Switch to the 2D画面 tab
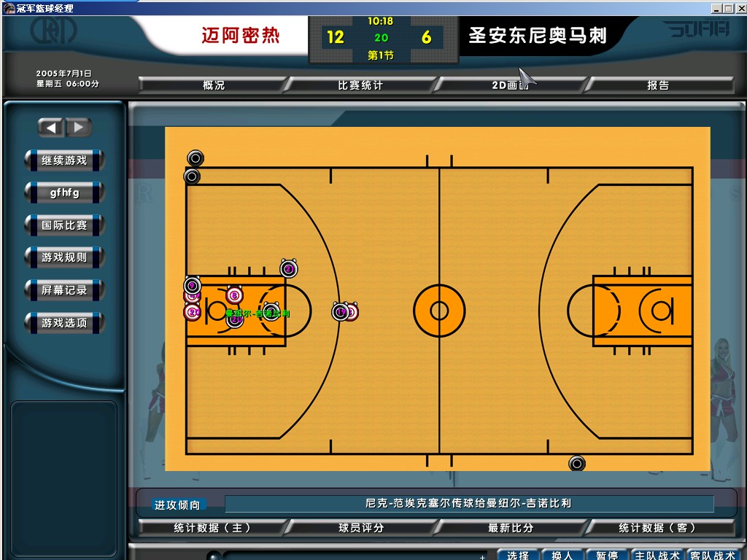The height and width of the screenshot is (560, 747). click(x=510, y=85)
